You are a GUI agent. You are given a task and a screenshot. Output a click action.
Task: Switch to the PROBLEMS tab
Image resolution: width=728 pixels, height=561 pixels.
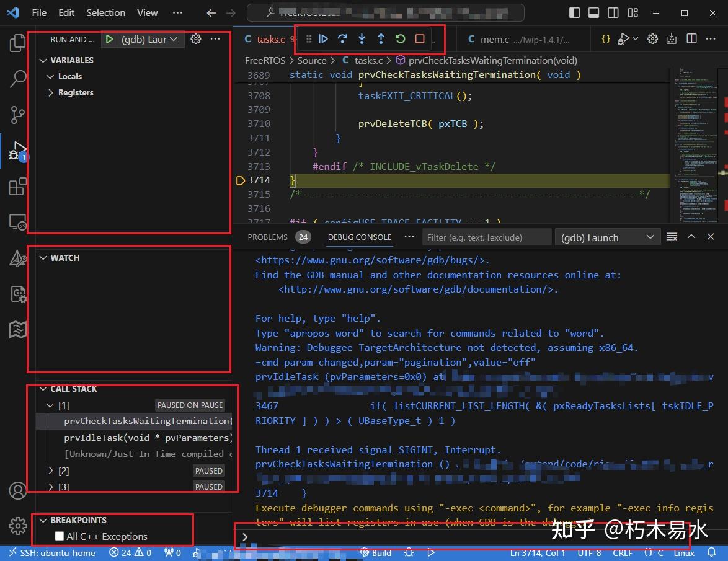pos(267,237)
